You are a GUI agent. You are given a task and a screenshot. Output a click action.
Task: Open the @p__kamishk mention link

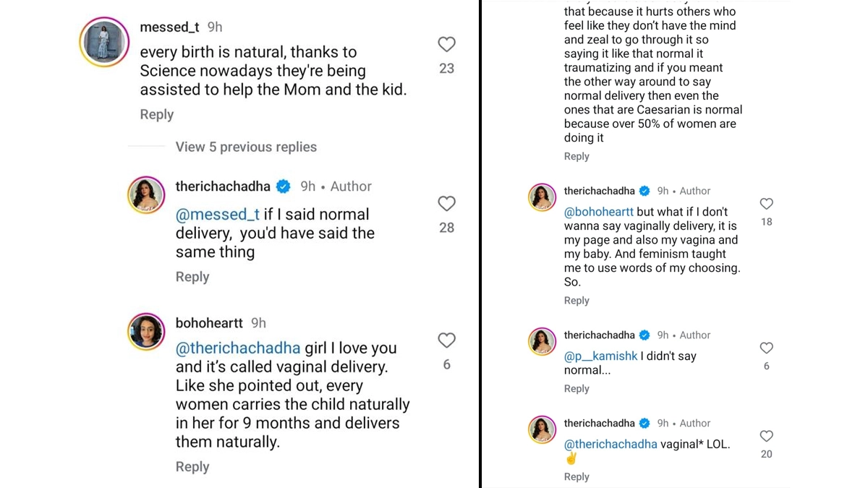[600, 356]
